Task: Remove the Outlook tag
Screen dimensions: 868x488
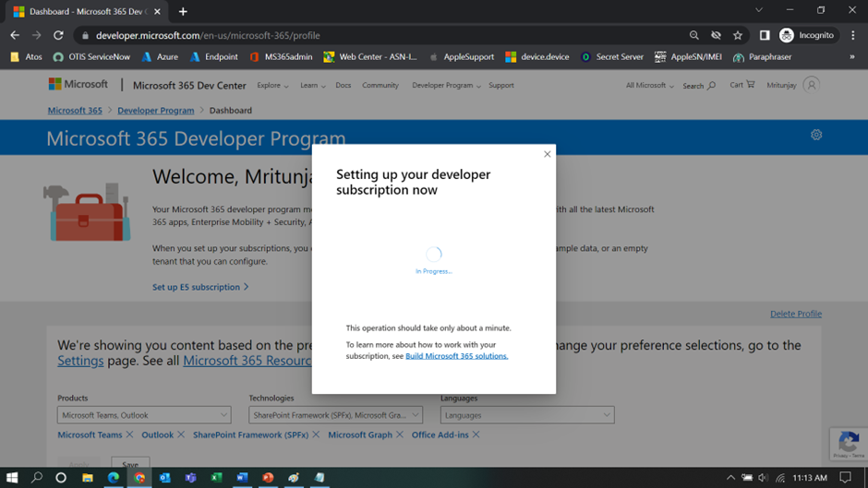Action: (180, 434)
